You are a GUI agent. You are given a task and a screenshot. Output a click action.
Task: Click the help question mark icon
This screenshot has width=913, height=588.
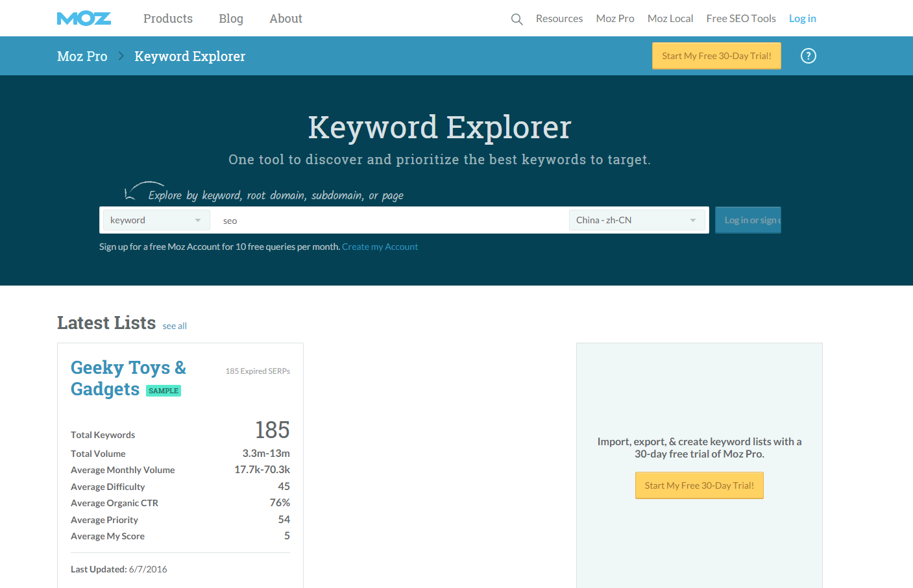tap(809, 56)
